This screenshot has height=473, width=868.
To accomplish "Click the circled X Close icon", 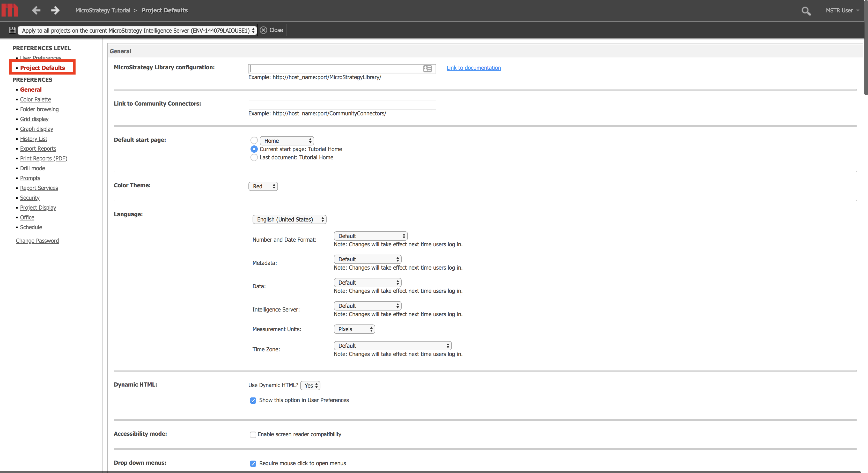I will click(263, 30).
